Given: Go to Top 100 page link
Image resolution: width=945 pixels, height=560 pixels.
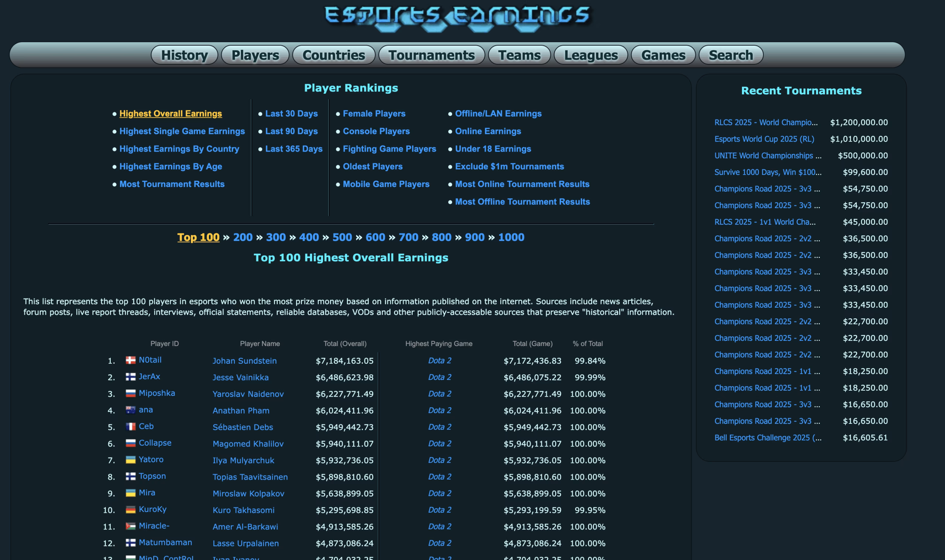Looking at the screenshot, I should coord(198,237).
